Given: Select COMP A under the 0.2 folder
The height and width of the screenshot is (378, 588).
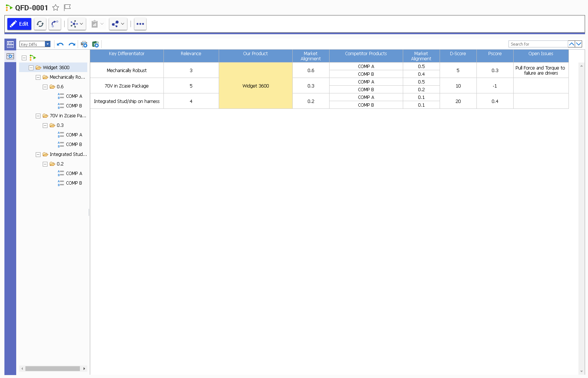Looking at the screenshot, I should (x=74, y=174).
